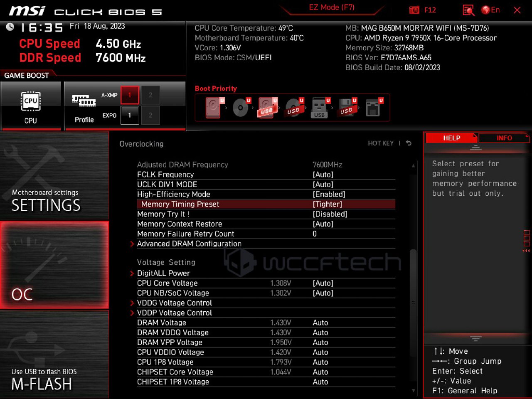Click the memory Profile icon

coord(84,101)
